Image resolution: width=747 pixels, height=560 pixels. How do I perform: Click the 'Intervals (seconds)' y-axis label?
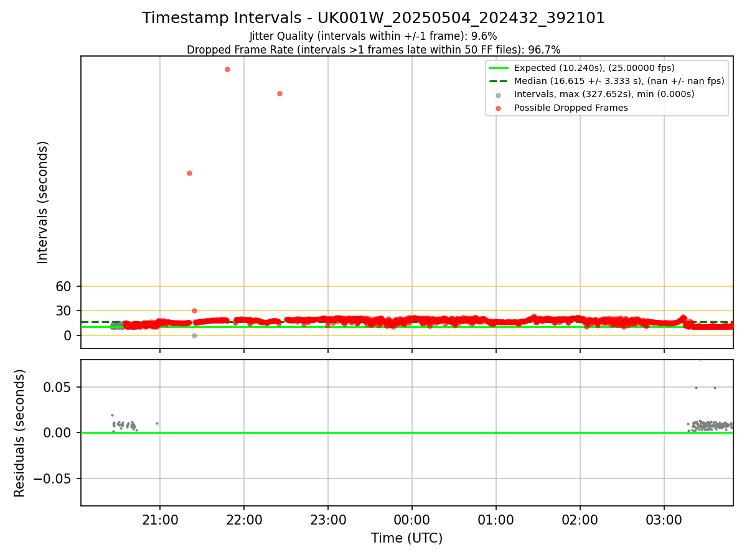[x=42, y=202]
